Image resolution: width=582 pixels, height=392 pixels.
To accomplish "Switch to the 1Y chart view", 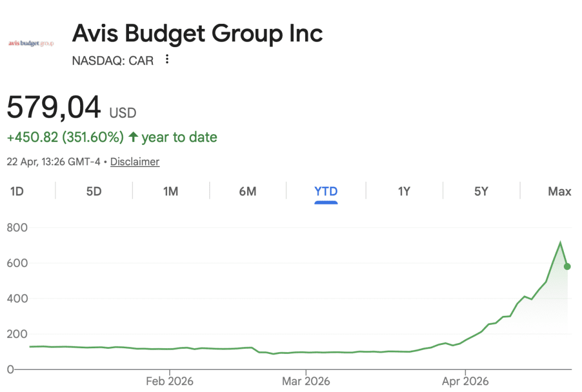I will [404, 191].
